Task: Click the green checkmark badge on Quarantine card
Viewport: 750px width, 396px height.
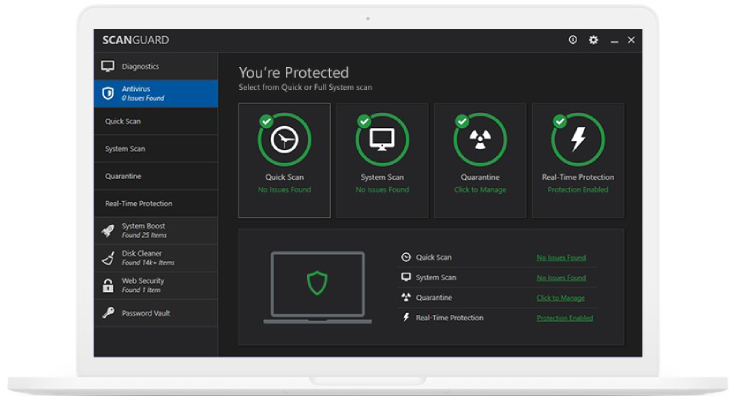Action: [x=462, y=121]
